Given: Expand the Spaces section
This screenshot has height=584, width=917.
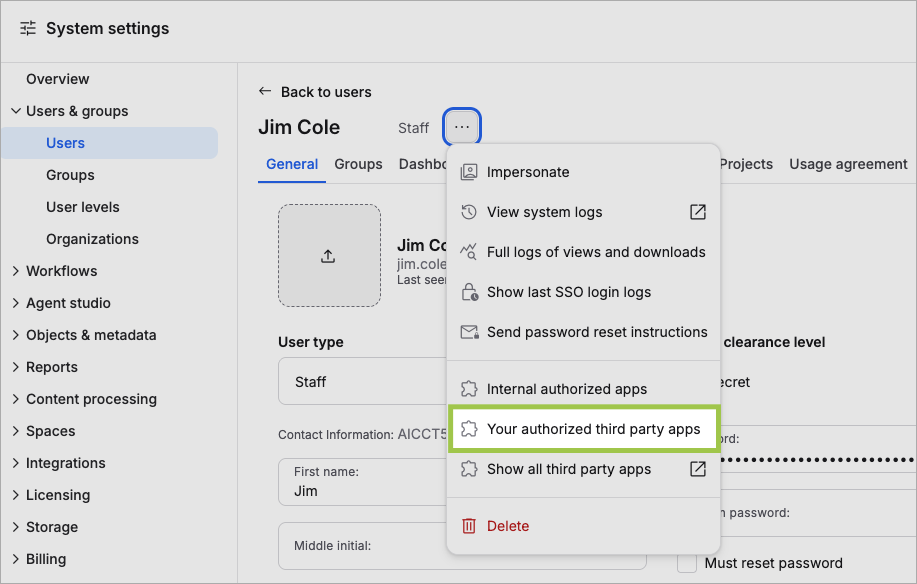Looking at the screenshot, I should coord(16,431).
